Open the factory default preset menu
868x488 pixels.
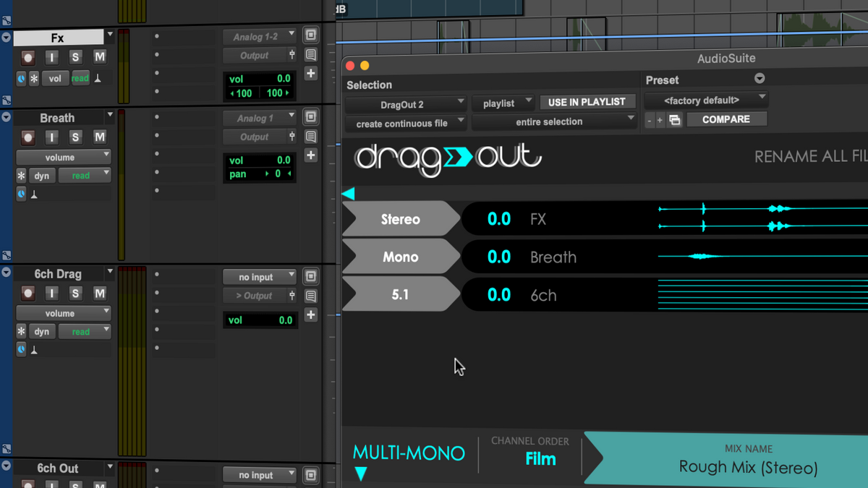pos(706,100)
